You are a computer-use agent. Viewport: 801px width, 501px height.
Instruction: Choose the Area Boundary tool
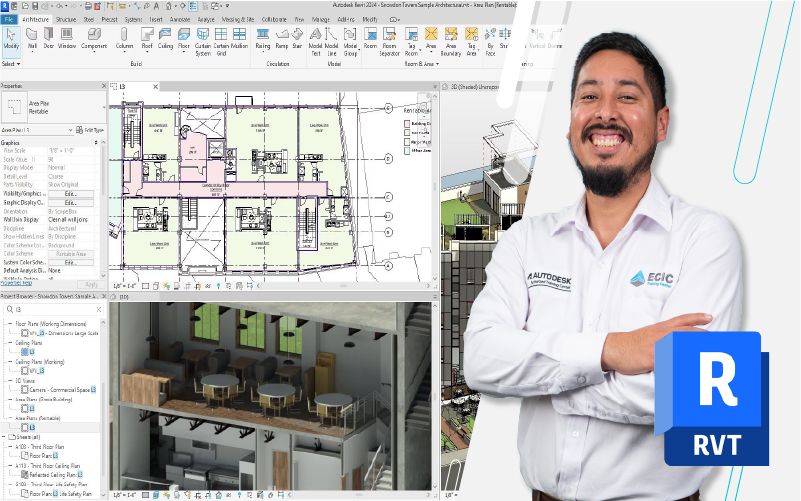(x=451, y=42)
